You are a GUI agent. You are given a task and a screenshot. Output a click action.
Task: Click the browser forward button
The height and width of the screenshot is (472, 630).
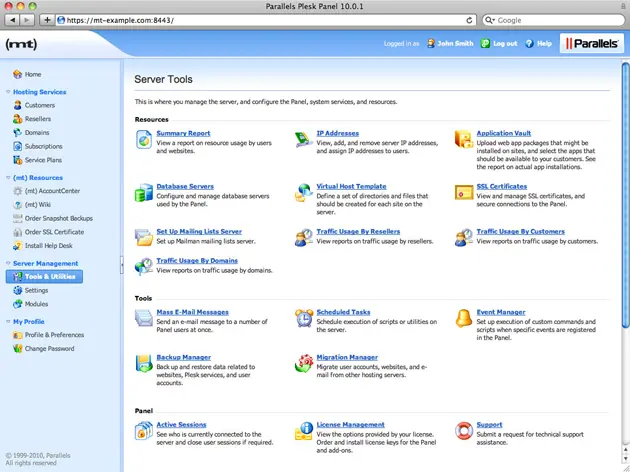pyautogui.click(x=27, y=20)
